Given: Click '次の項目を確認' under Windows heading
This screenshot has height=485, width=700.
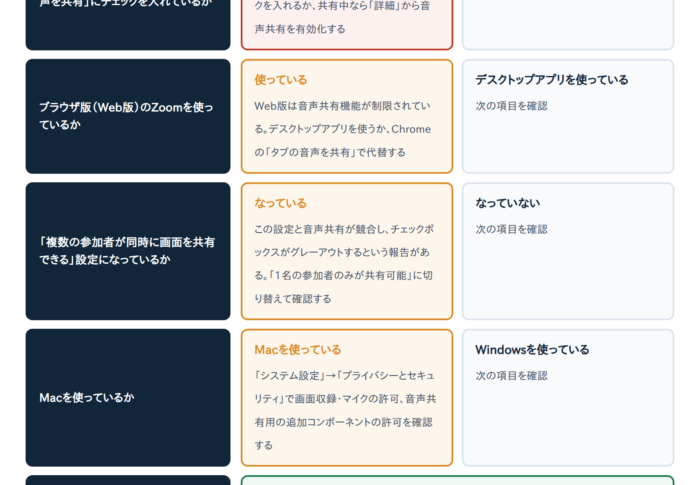Looking at the screenshot, I should click(511, 376).
